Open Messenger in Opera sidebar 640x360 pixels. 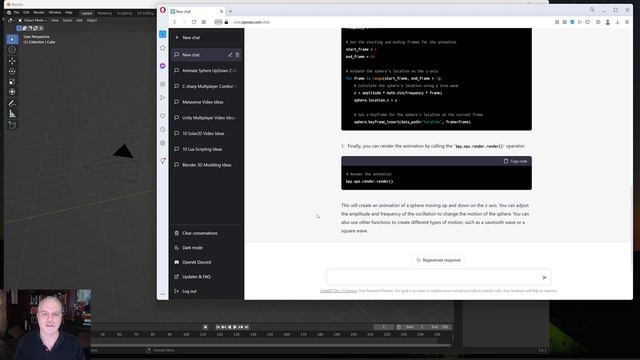[x=162, y=66]
